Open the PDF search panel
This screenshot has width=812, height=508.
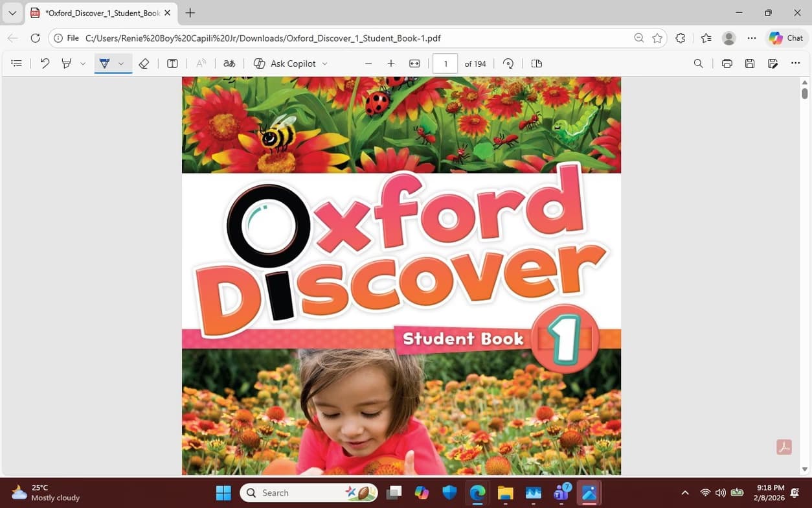(x=698, y=63)
